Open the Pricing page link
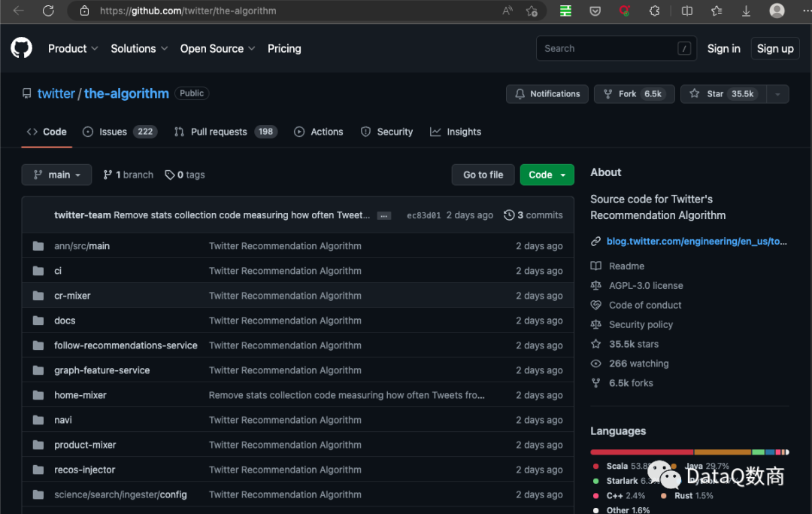Screen dimensions: 812x514 click(284, 49)
